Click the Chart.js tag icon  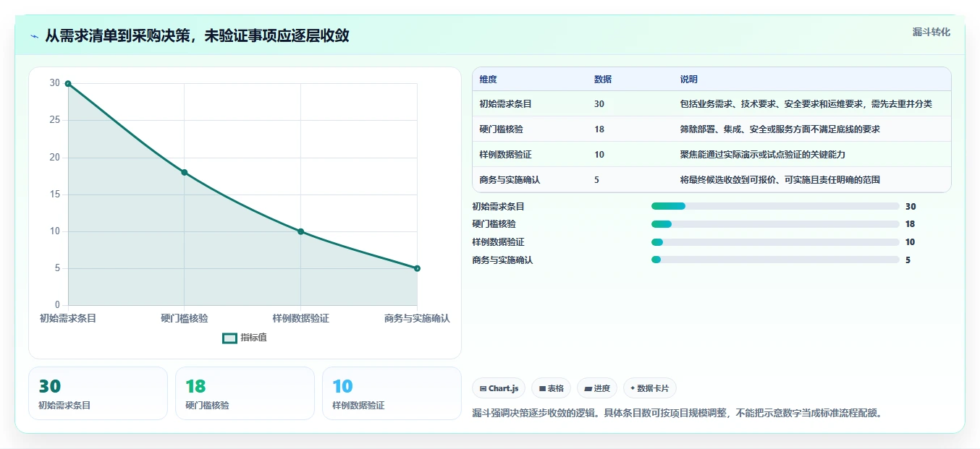click(x=483, y=389)
